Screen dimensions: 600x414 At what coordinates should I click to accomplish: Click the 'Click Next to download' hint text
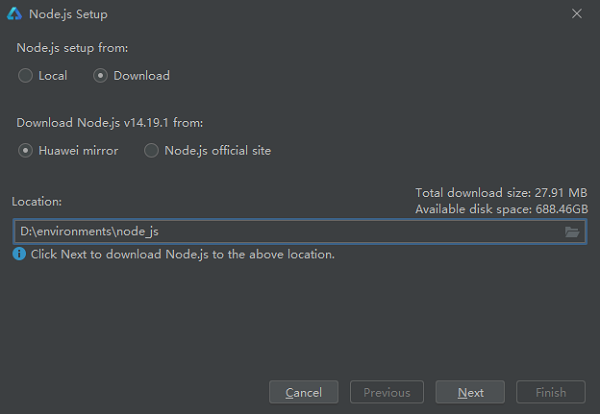[182, 254]
